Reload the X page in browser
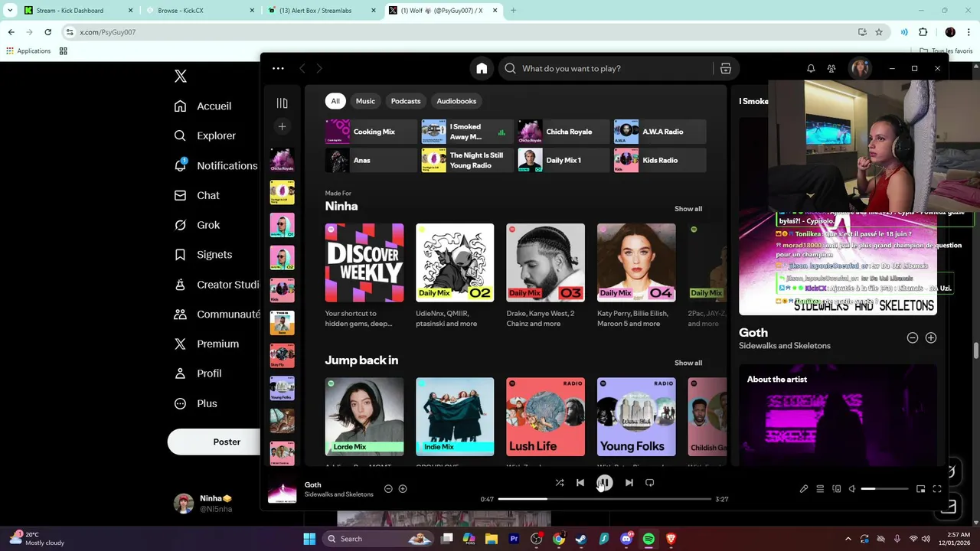The width and height of the screenshot is (980, 551). tap(47, 32)
